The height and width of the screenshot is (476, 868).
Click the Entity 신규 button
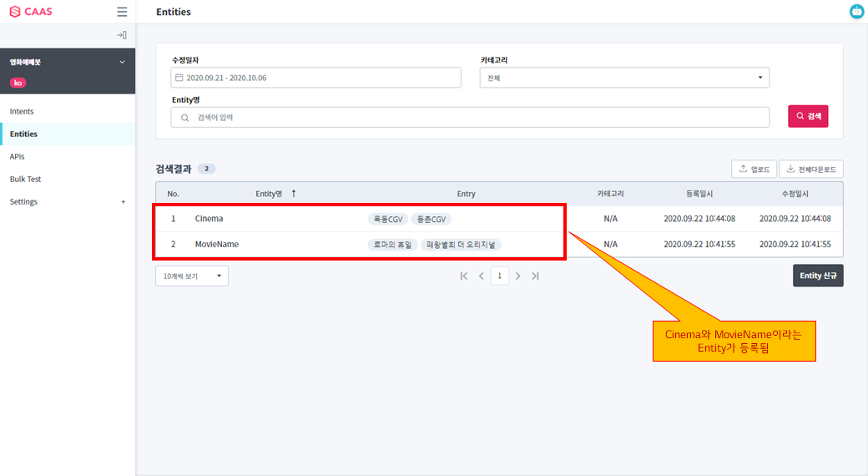(x=817, y=276)
